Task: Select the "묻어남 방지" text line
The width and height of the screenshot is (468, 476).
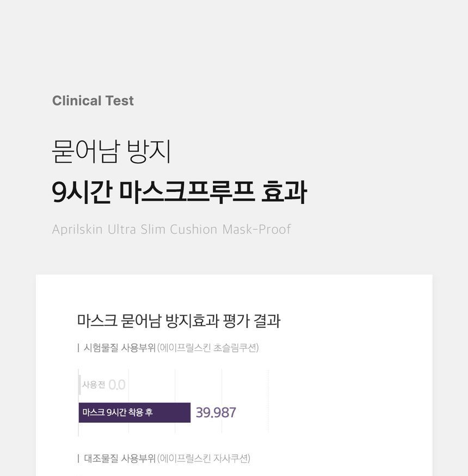Action: click(112, 151)
